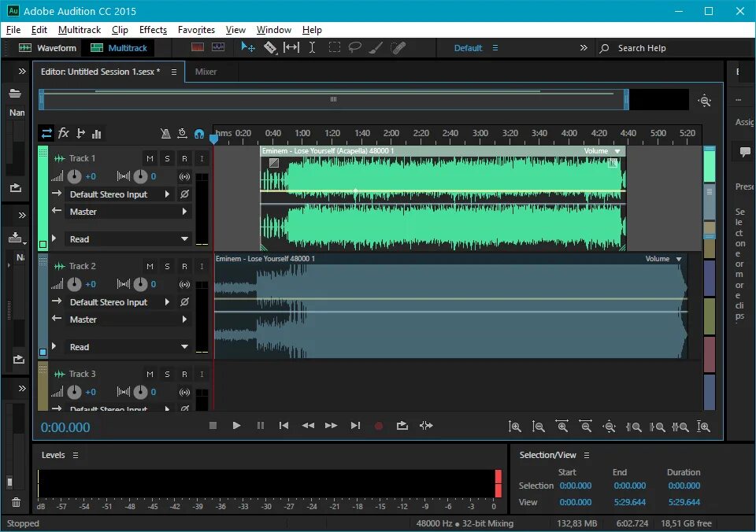Click Zoom In Time icon

[561, 427]
